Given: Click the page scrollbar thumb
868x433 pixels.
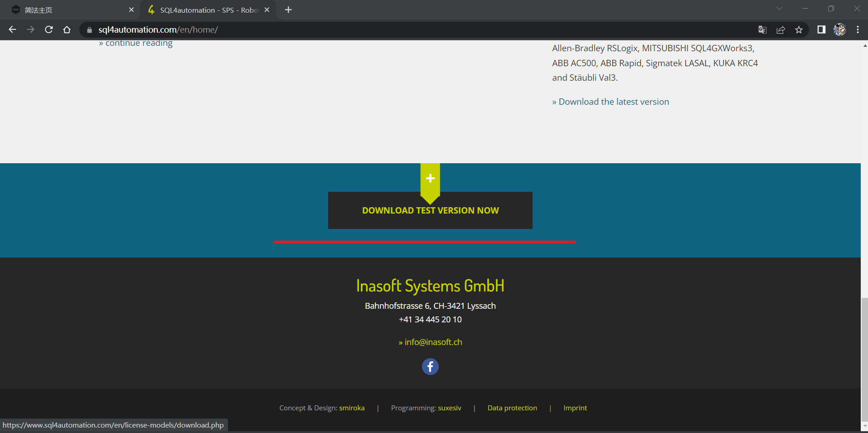Looking at the screenshot, I should [864, 360].
